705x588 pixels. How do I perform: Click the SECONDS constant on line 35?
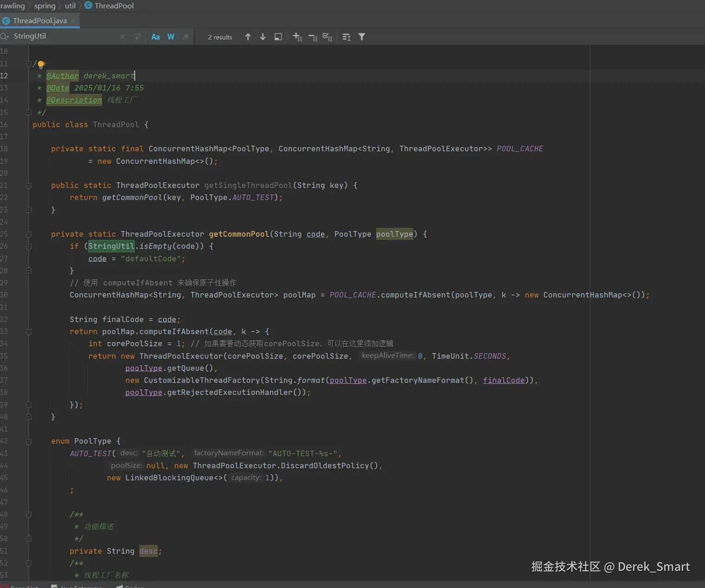[490, 356]
